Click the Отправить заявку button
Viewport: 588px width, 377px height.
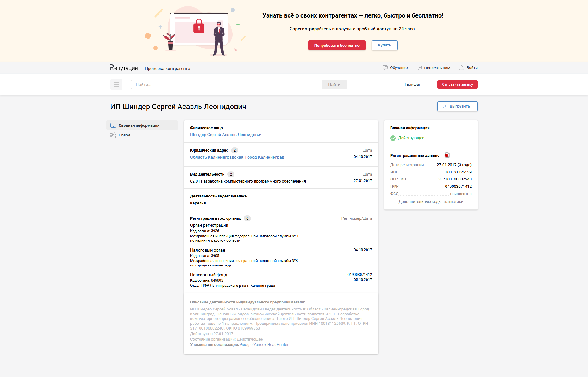457,84
